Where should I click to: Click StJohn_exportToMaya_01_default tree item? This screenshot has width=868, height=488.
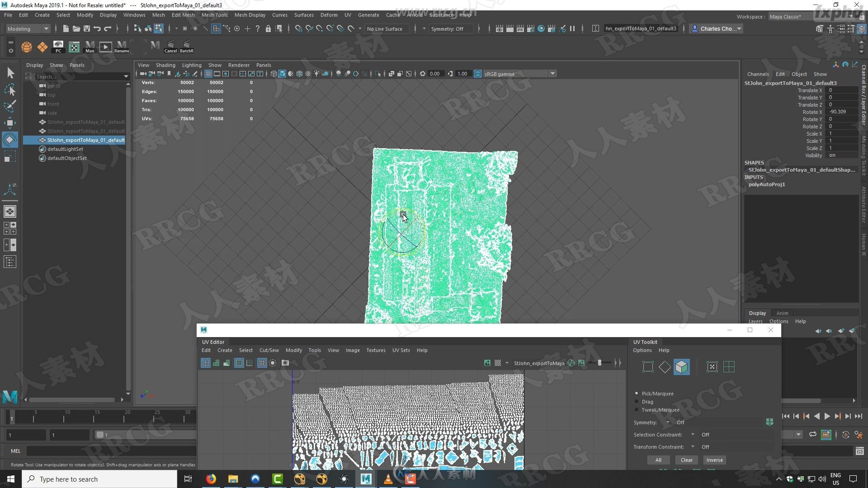85,140
